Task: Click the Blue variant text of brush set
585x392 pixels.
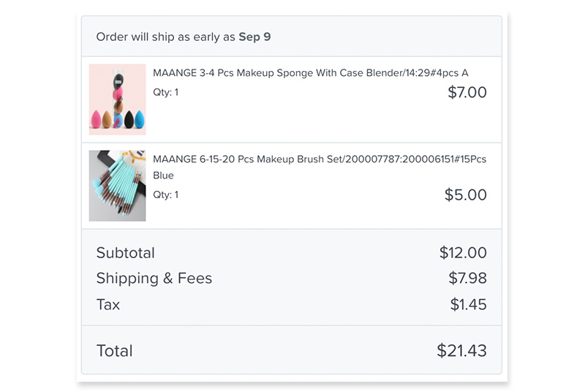Action: point(163,176)
